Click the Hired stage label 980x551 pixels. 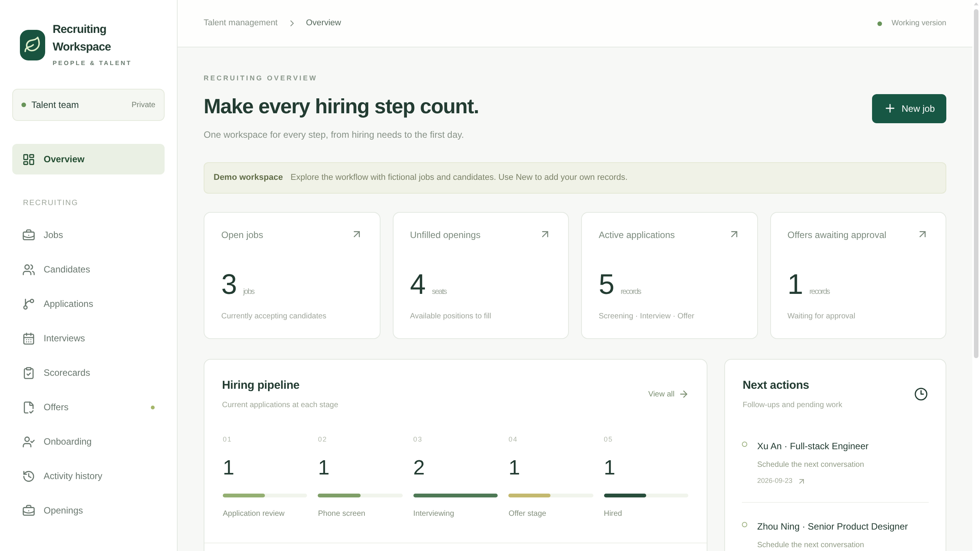click(x=613, y=513)
